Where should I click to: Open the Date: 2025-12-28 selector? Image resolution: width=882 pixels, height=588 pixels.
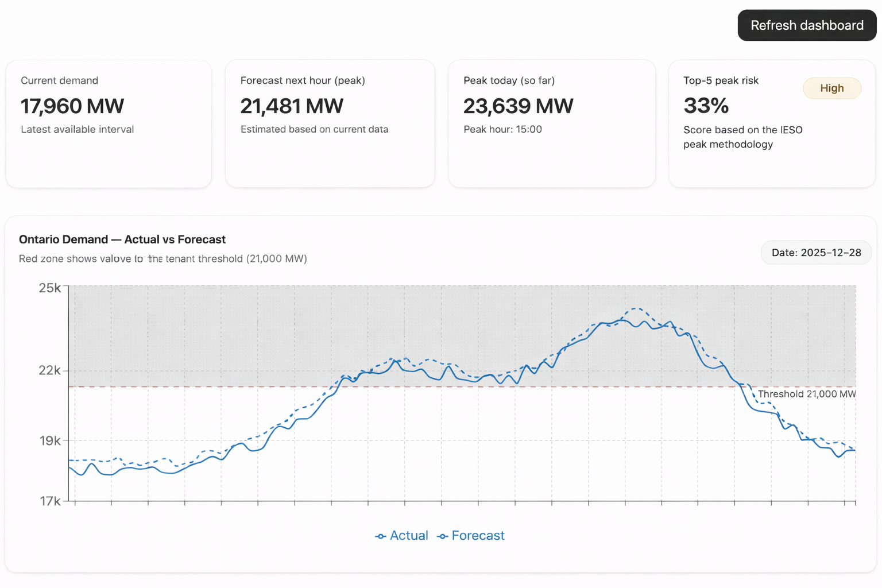[816, 253]
